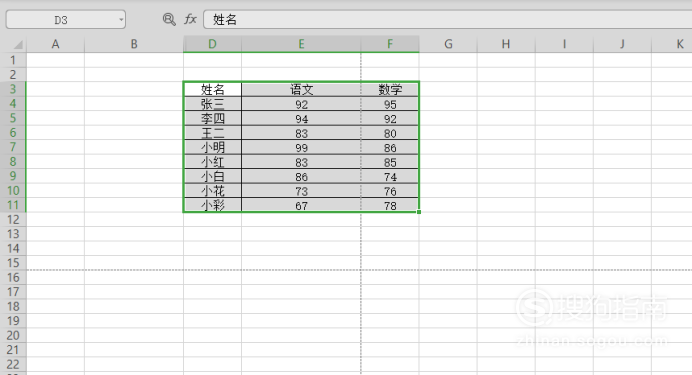Click 小红's 数学 score 85
Viewport: 692px width, 375px height.
pos(390,162)
